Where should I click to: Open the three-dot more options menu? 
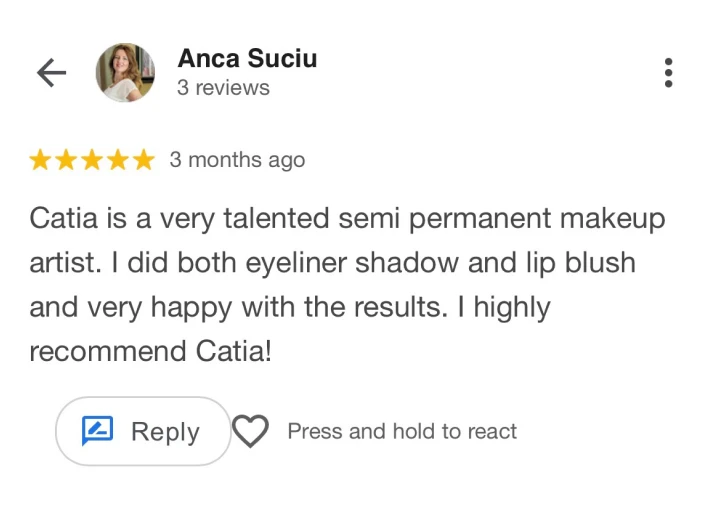pos(668,73)
